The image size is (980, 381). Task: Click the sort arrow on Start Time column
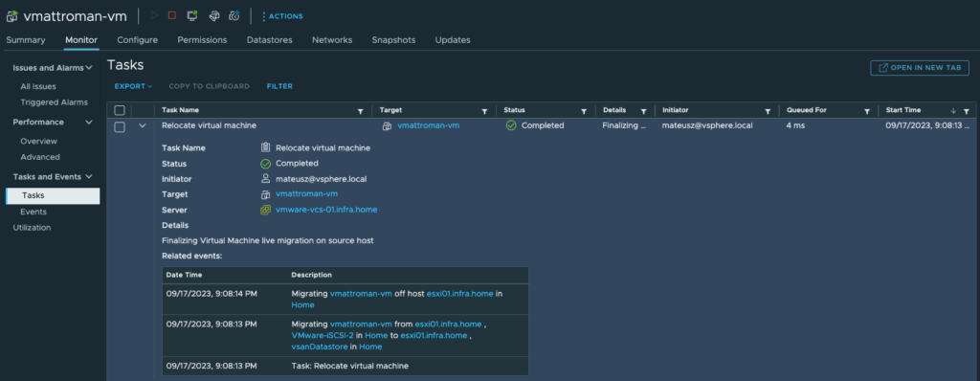click(x=953, y=111)
